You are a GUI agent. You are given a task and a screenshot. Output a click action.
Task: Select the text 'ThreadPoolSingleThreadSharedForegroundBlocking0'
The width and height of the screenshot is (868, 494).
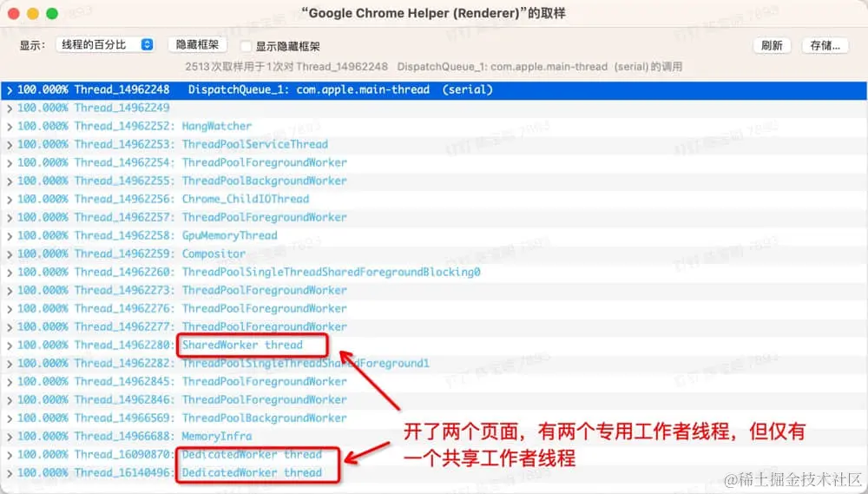(331, 272)
